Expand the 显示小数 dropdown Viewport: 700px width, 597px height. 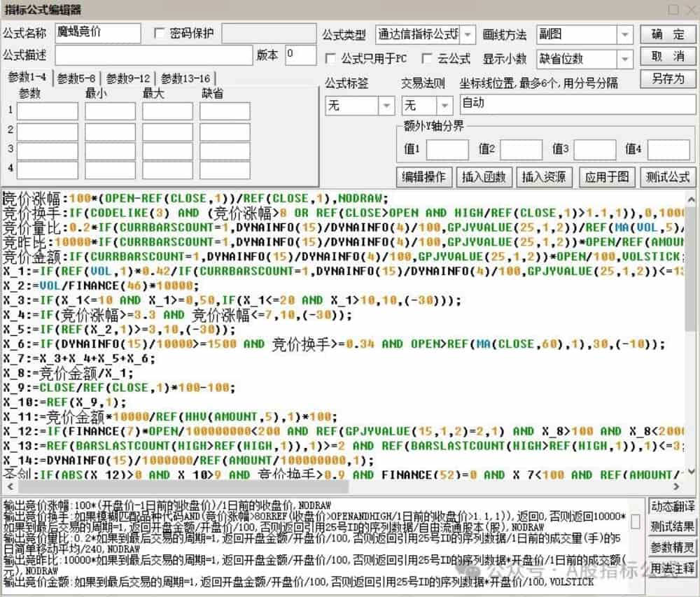point(625,59)
